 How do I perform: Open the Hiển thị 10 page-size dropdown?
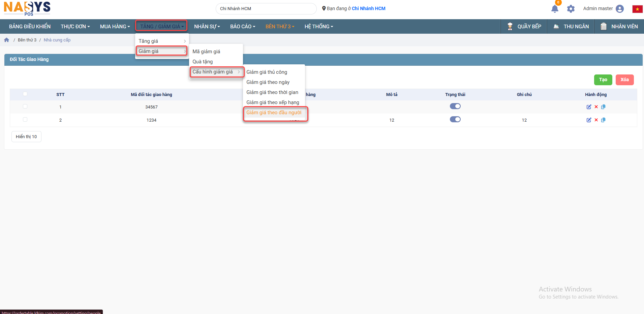[26, 136]
